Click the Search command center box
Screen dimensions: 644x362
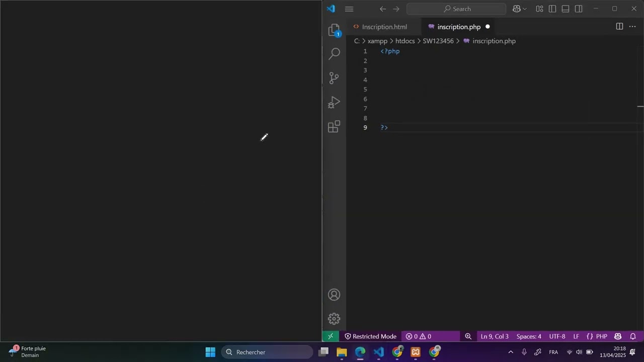456,9
